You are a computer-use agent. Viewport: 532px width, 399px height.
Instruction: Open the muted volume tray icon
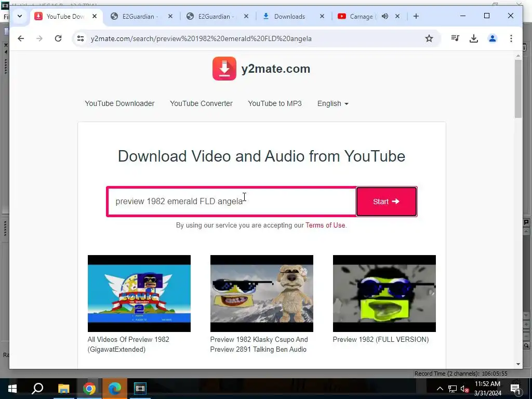tap(464, 389)
